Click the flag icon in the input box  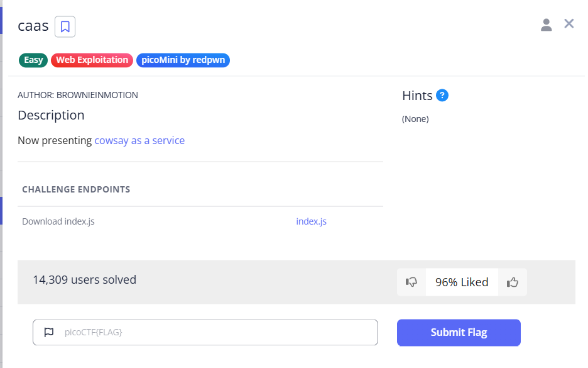click(x=49, y=332)
